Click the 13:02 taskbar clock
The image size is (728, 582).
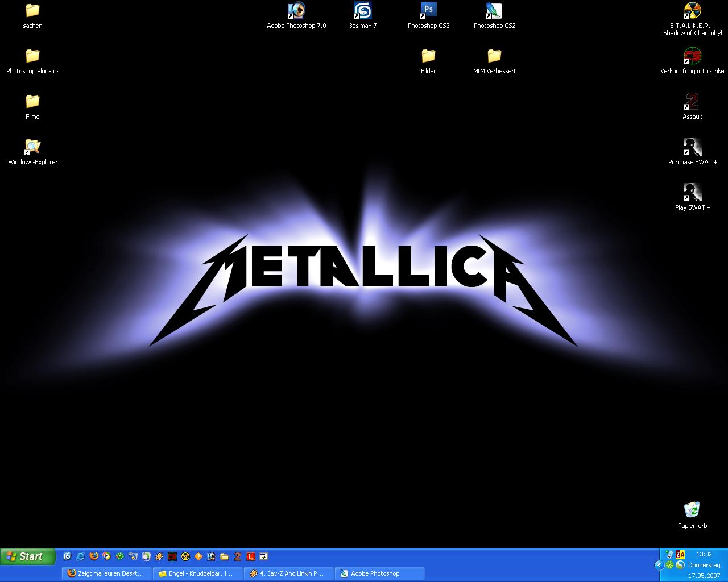pos(704,554)
